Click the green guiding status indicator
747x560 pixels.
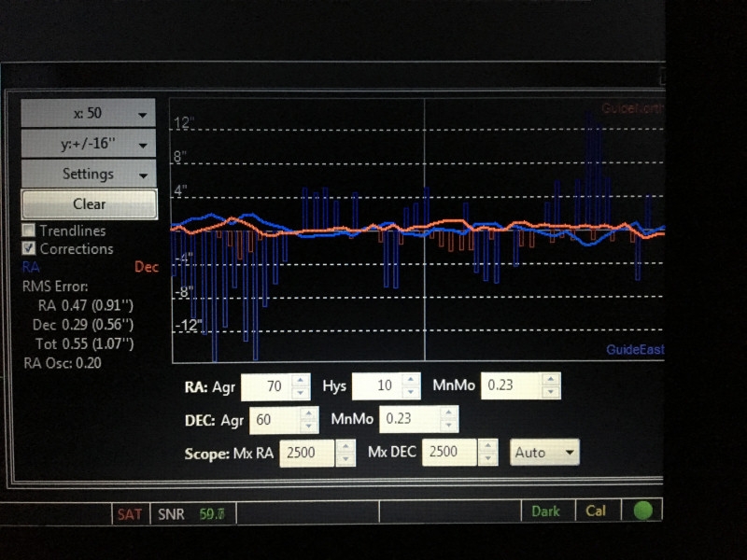[x=643, y=511]
